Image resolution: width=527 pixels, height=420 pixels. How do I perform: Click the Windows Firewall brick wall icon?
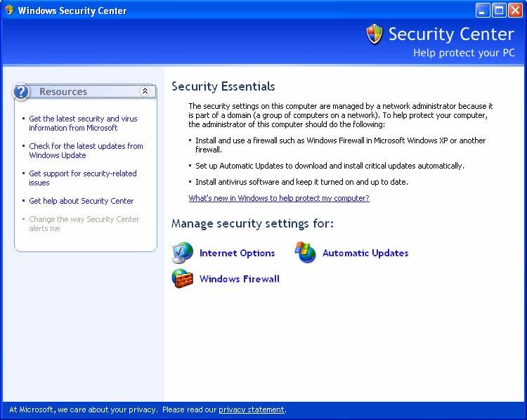click(x=182, y=278)
